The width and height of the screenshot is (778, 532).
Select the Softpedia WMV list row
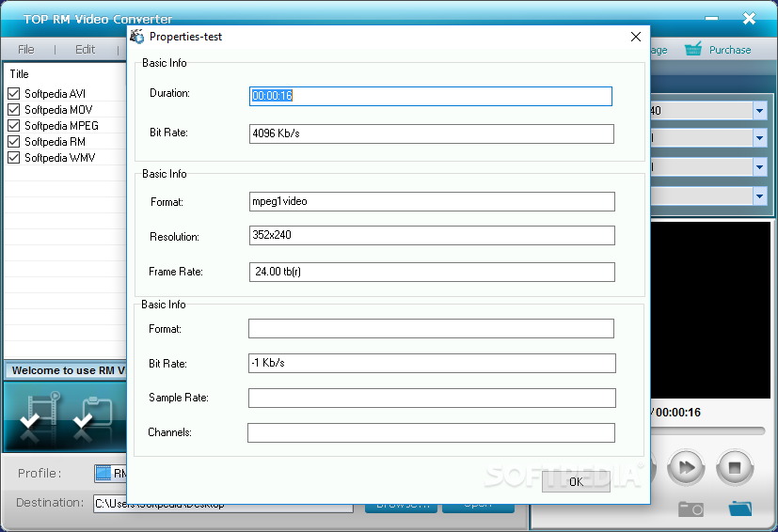point(66,157)
